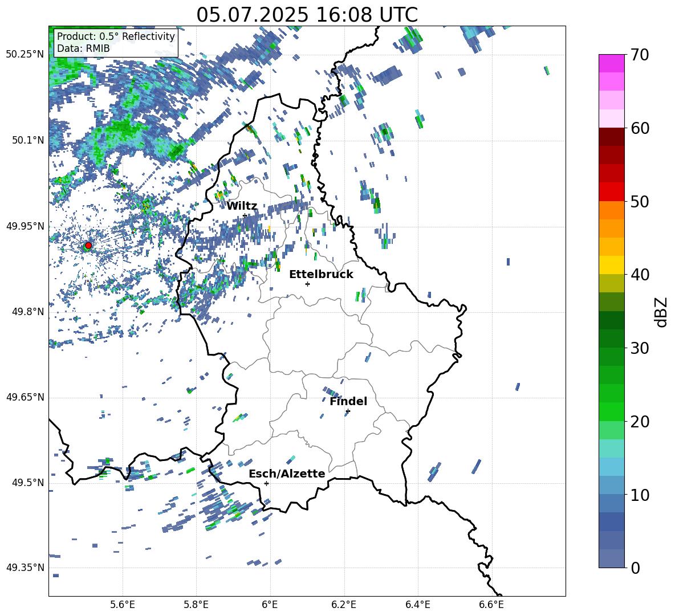Viewport: 675px width, 616px height.
Task: Click the bright green colorbar segment at 20
Action: [x=612, y=411]
